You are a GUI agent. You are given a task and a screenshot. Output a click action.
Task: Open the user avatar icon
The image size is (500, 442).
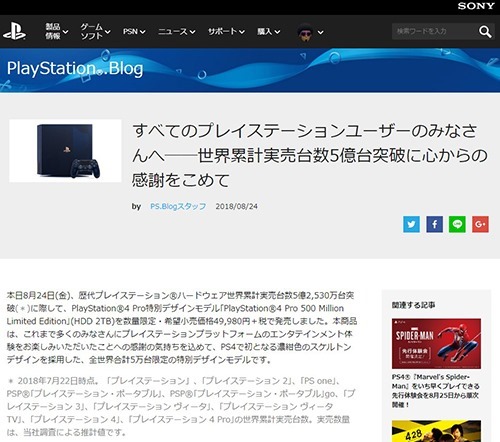[305, 32]
